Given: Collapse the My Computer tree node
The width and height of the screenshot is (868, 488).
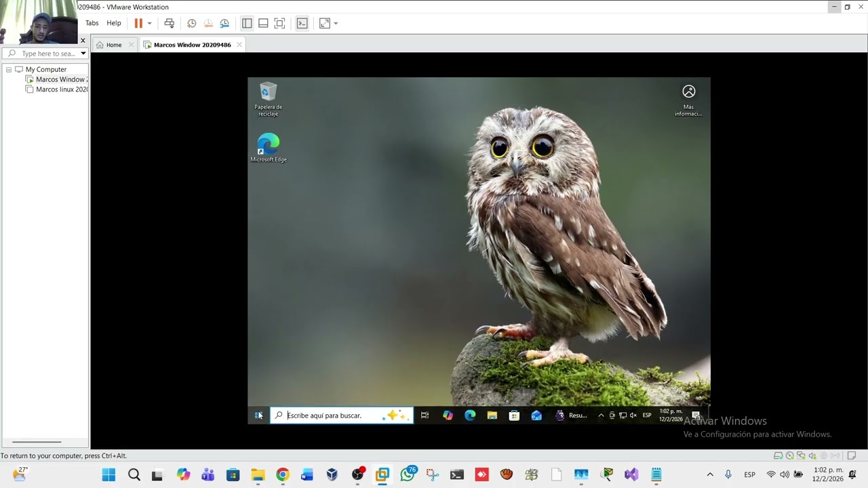Looking at the screenshot, I should pos(9,70).
